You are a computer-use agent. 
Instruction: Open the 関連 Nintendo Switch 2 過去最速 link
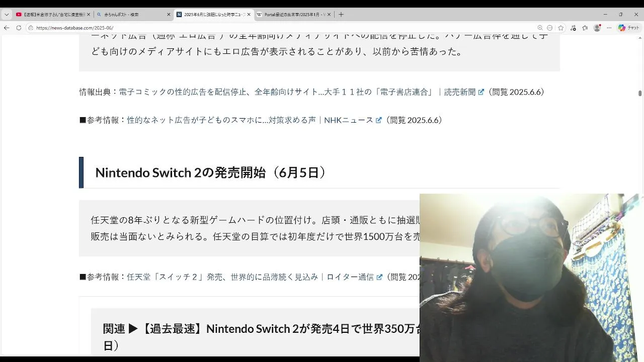click(261, 336)
